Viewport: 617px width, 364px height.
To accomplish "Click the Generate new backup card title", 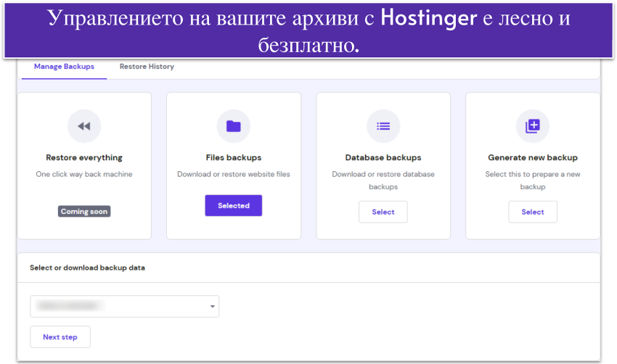I will 532,157.
